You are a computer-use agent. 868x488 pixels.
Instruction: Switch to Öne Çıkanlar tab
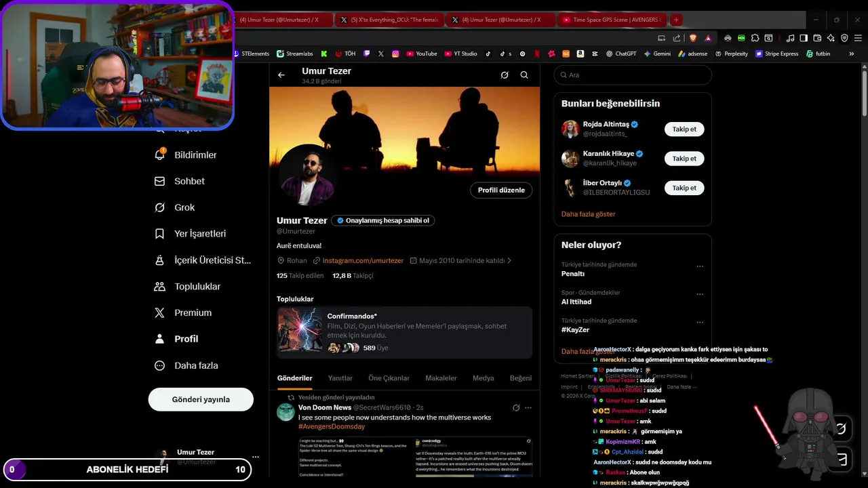click(389, 378)
